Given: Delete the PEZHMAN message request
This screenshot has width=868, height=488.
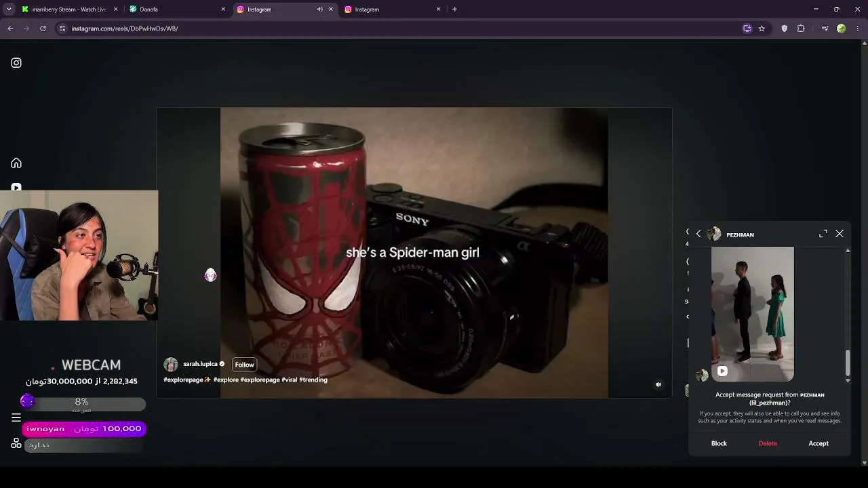Looking at the screenshot, I should click(x=768, y=443).
